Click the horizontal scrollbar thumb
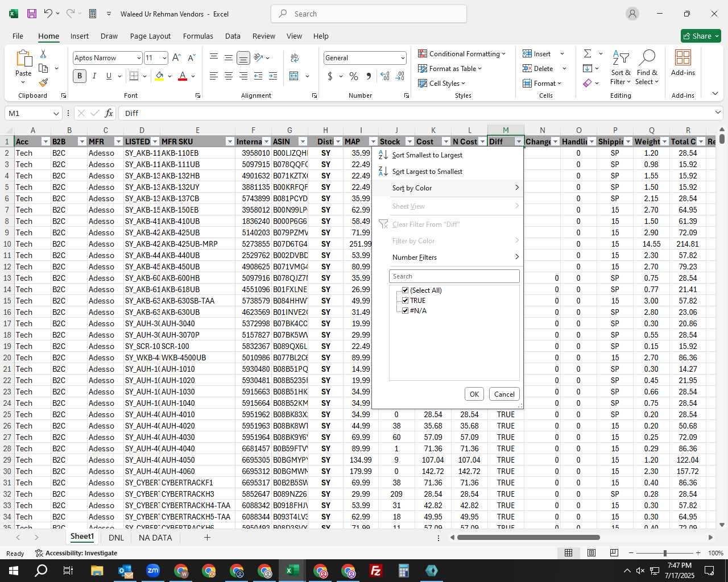Viewport: 728px width, 582px height. click(528, 537)
